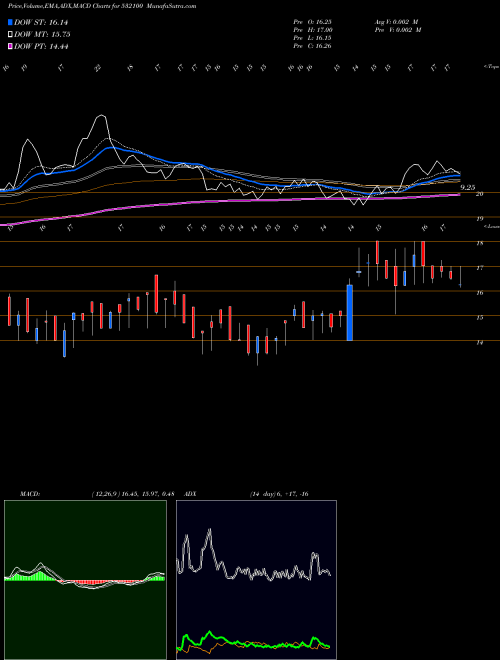Click the blue DOW ST legend swatch
500x660 pixels.
pyautogui.click(x=11, y=22)
